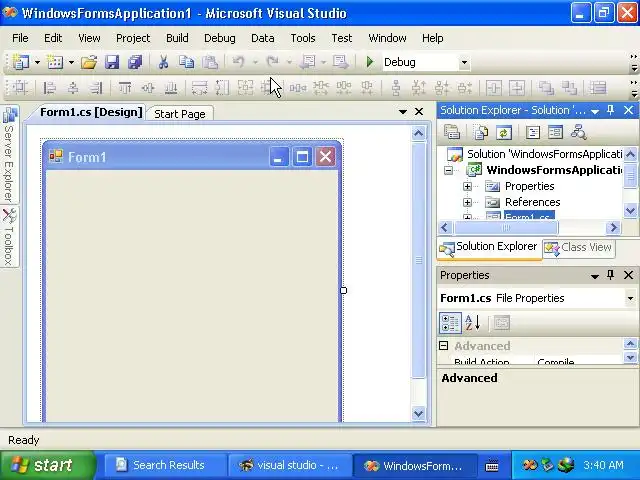Toggle auto-hide pin on Solution Explorer panel

click(x=611, y=110)
